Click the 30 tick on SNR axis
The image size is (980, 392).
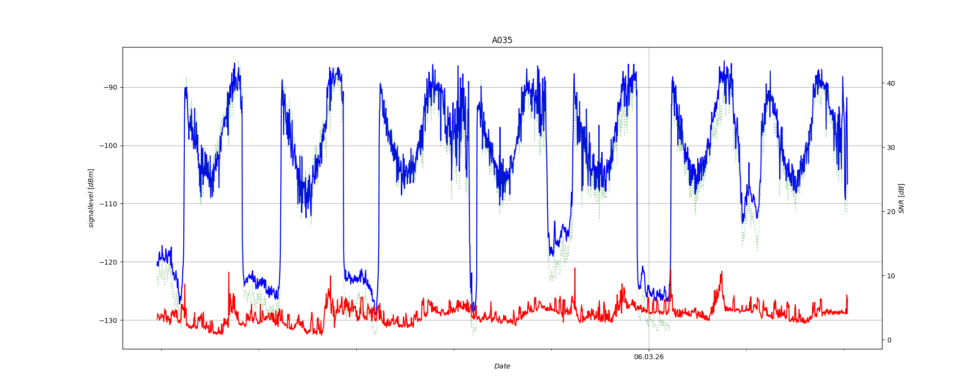(890, 147)
